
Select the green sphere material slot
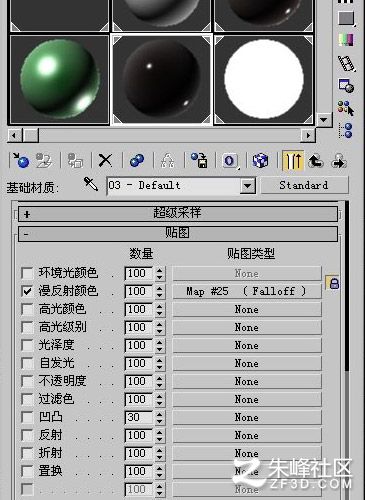60,80
